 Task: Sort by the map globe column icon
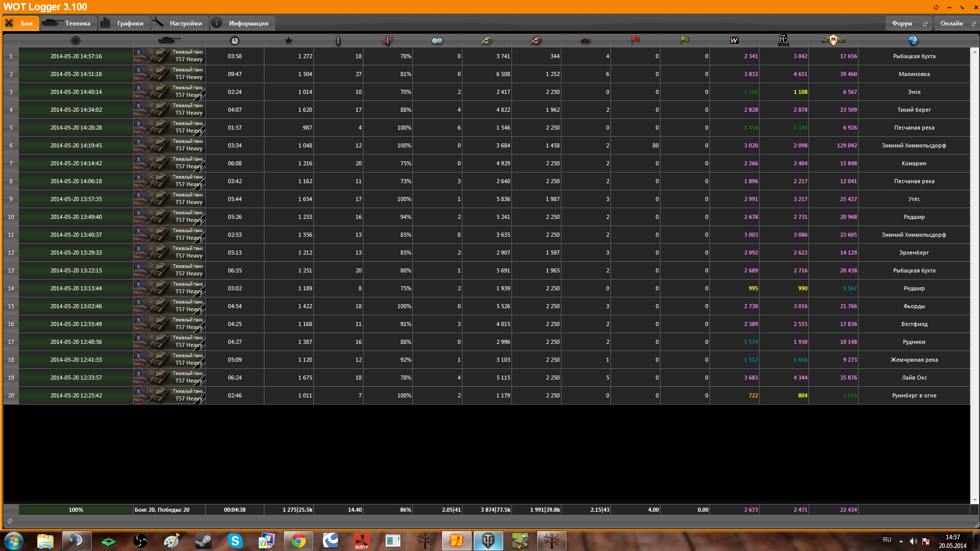click(x=913, y=40)
